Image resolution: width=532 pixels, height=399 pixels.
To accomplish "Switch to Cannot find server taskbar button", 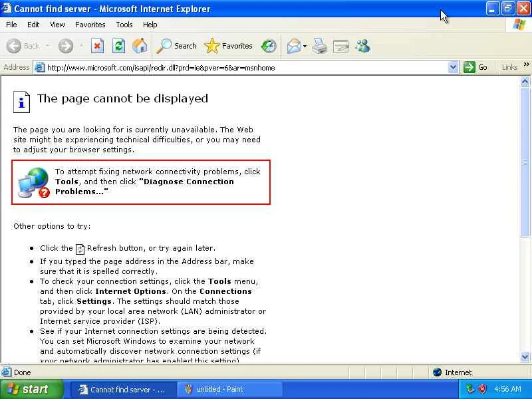I will pos(124,389).
